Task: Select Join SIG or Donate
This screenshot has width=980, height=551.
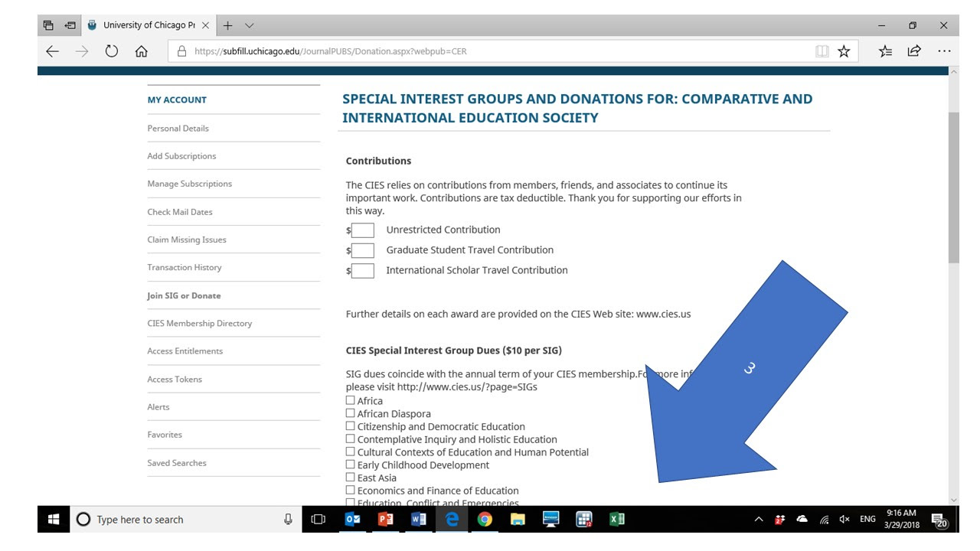Action: (x=184, y=295)
